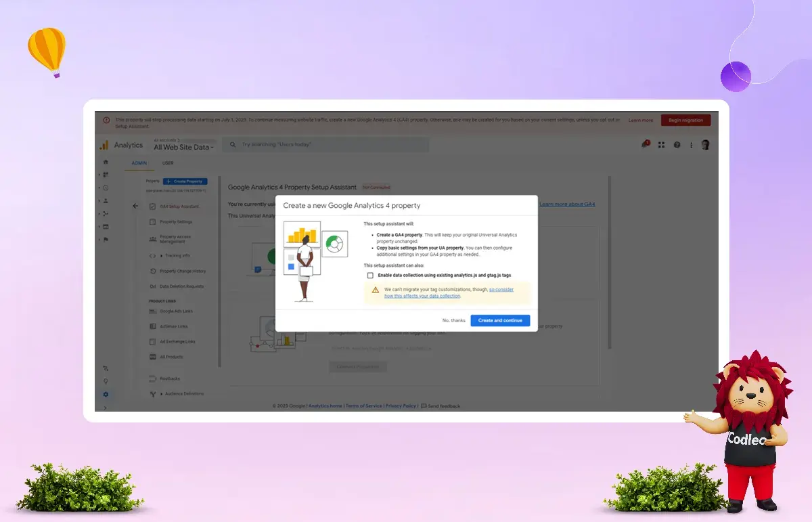Image resolution: width=812 pixels, height=522 pixels.
Task: Click the search box "Try searching Users today"
Action: 326,145
